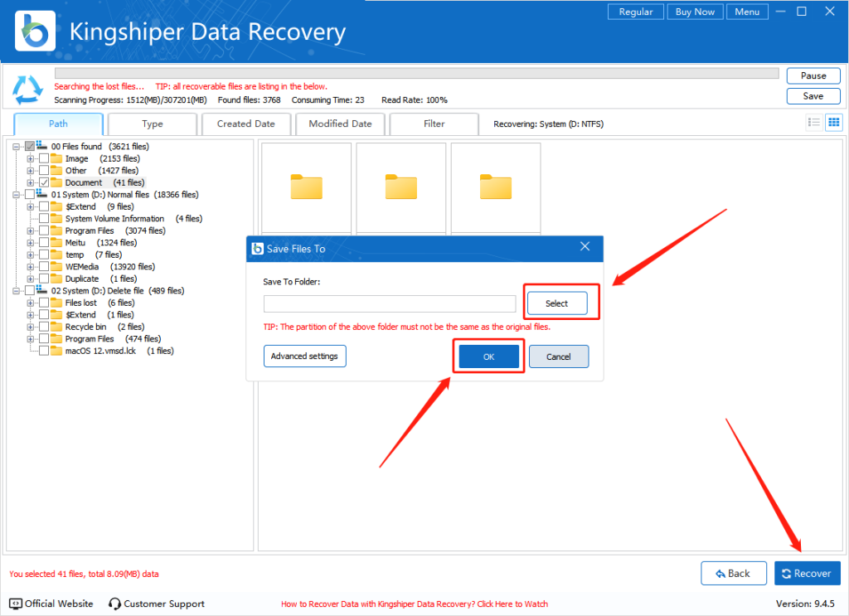
Task: Select the temp (7 files) row
Action: point(94,255)
